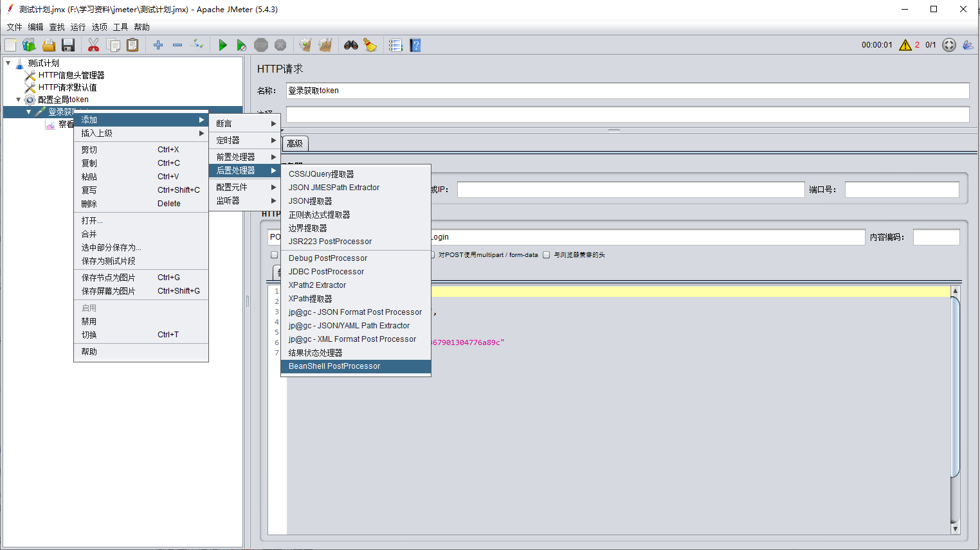Expand all nodes with plus icon
This screenshot has height=550, width=980.
coord(158,45)
